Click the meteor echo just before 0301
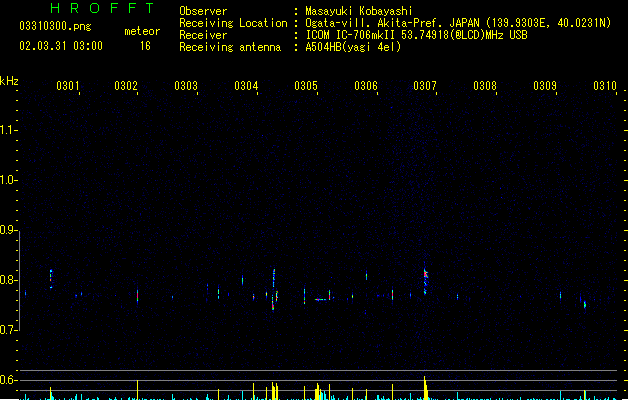629x400 pixels. 51,279
